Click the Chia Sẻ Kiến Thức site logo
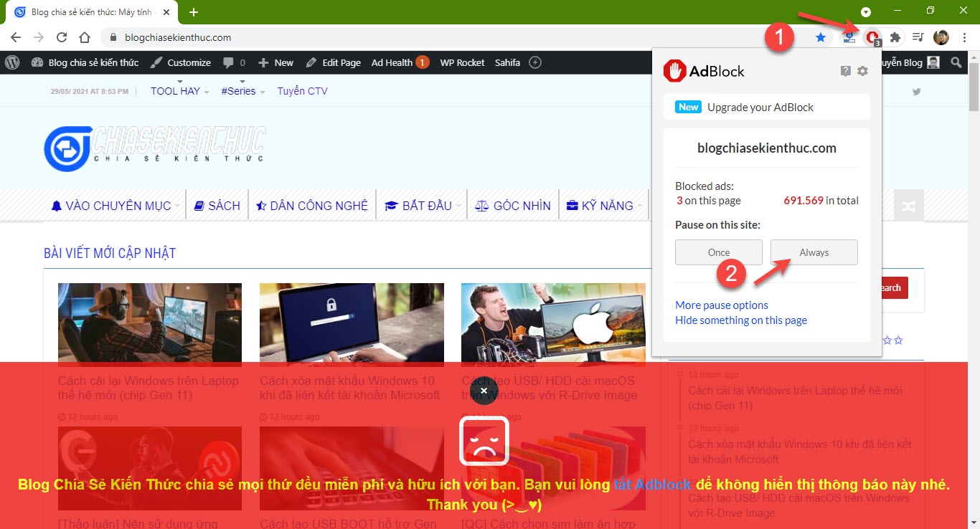The width and height of the screenshot is (980, 529). click(x=155, y=148)
